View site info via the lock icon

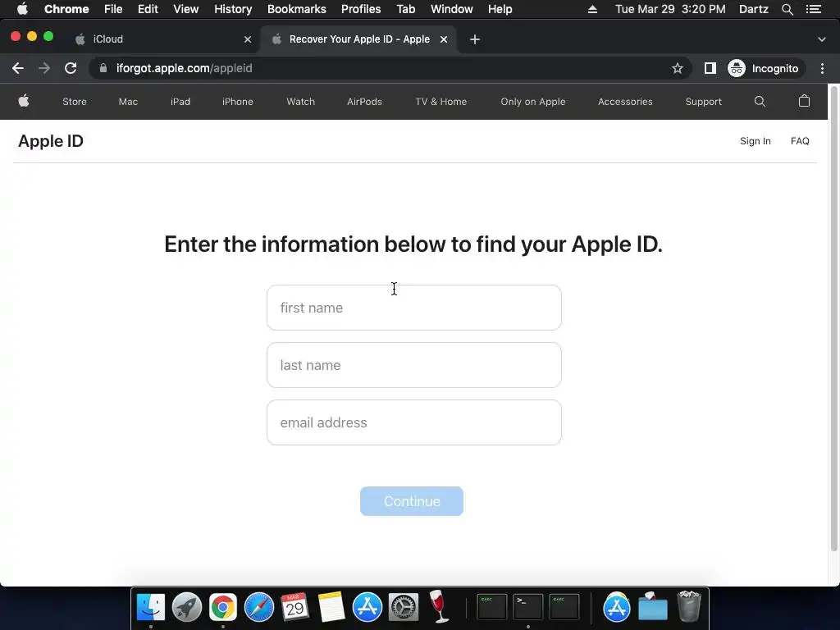tap(103, 68)
